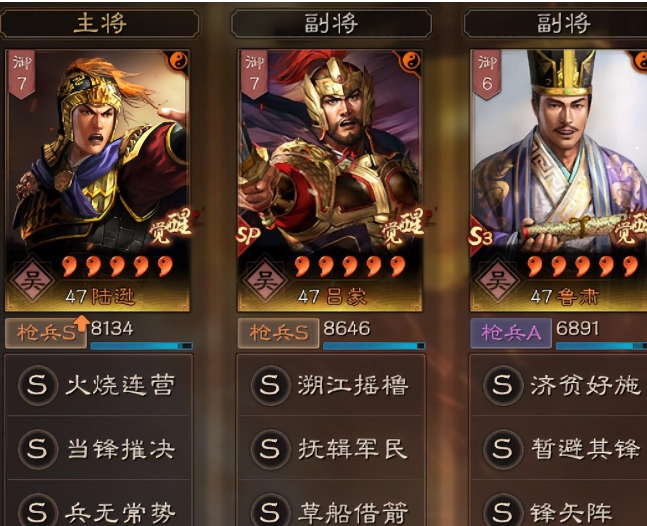Open Lu Xun 陆逊 hero card portrait
This screenshot has width=647, height=526.
(x=97, y=180)
